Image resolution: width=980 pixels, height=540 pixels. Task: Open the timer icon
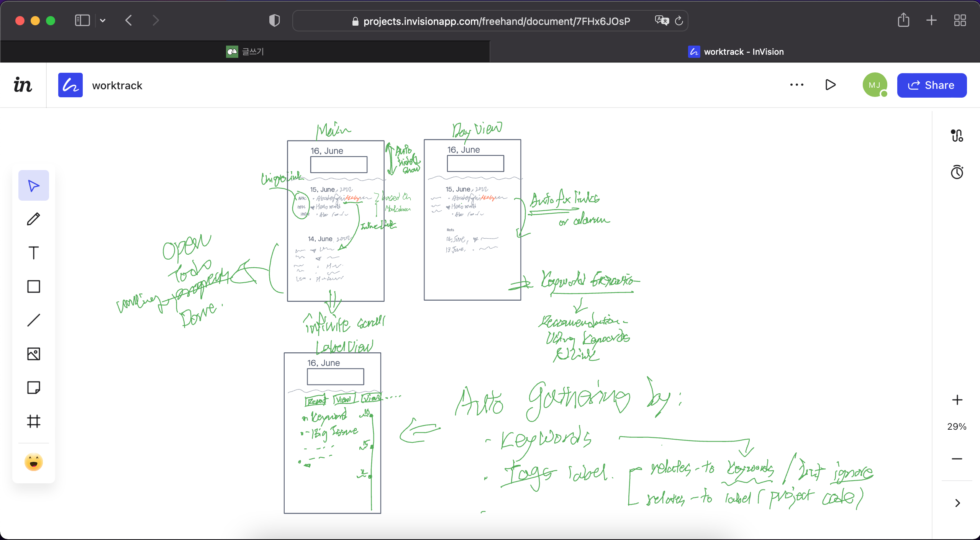point(957,172)
